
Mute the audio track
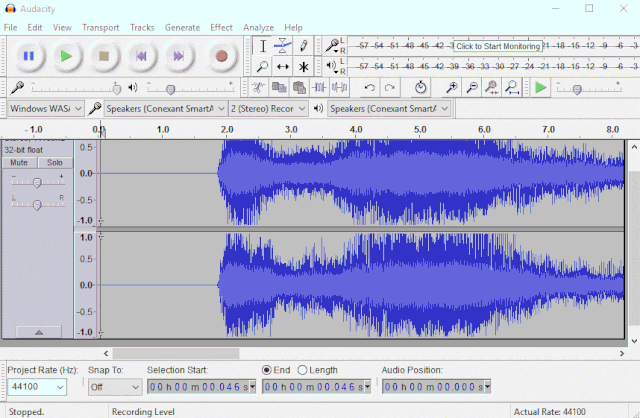pyautogui.click(x=19, y=162)
